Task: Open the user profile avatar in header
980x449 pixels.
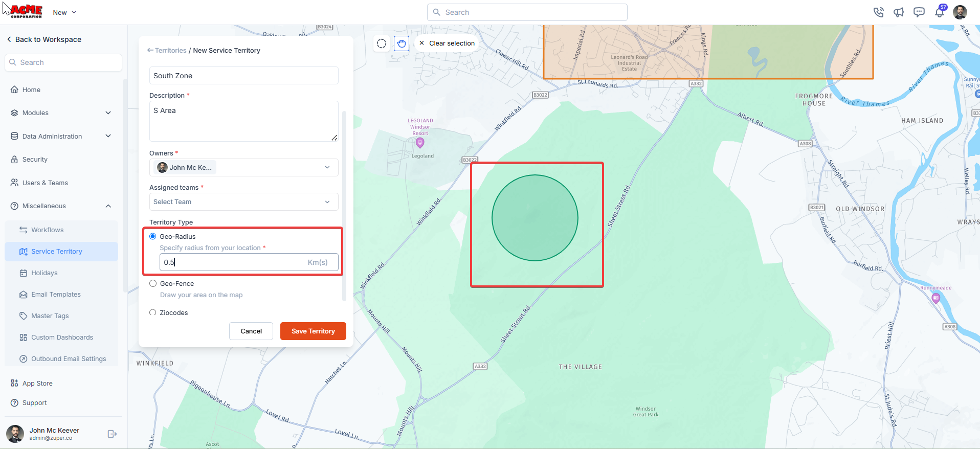Action: click(x=960, y=12)
